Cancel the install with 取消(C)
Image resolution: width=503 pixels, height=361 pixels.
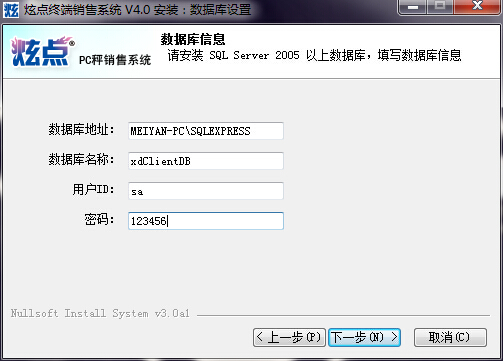pyautogui.click(x=450, y=337)
